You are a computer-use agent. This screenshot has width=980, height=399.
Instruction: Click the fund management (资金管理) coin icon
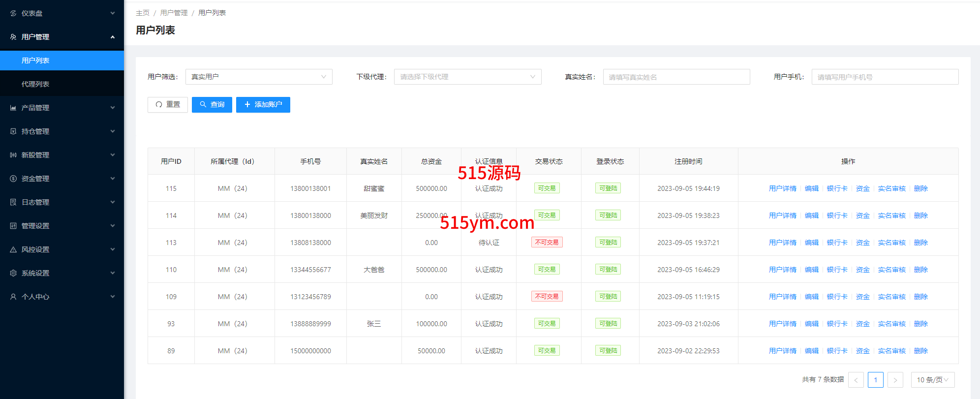point(13,179)
